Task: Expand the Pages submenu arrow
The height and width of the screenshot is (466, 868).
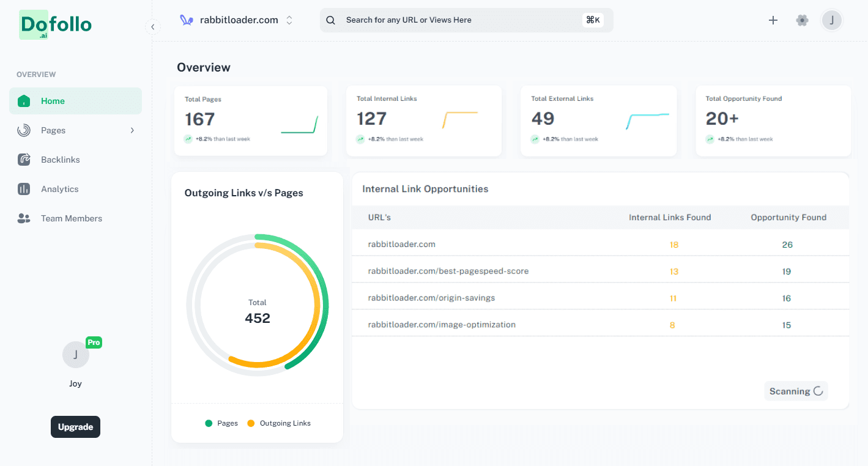Action: pyautogui.click(x=132, y=130)
